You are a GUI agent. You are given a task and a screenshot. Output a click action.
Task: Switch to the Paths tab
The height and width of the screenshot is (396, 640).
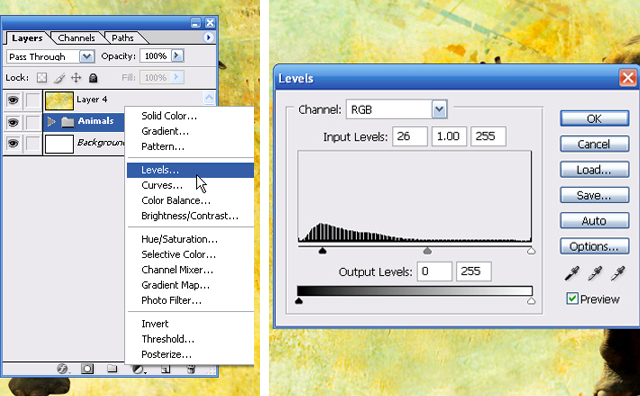[122, 38]
